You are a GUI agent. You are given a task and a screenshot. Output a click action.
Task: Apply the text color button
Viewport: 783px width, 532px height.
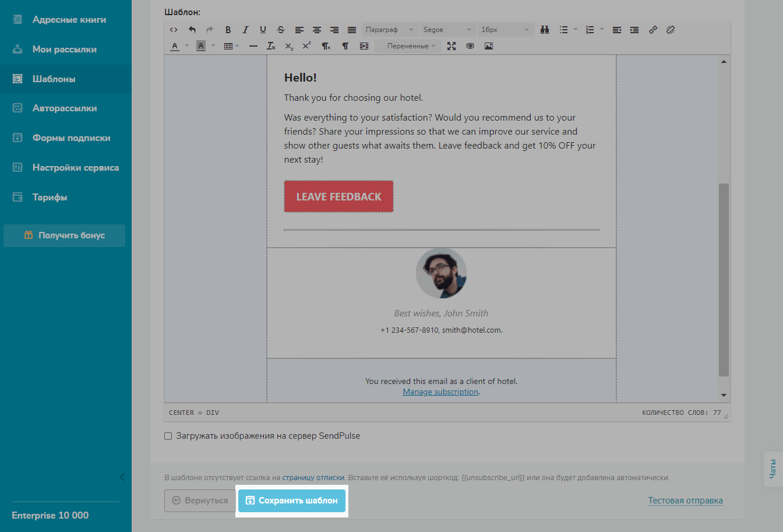click(x=175, y=46)
